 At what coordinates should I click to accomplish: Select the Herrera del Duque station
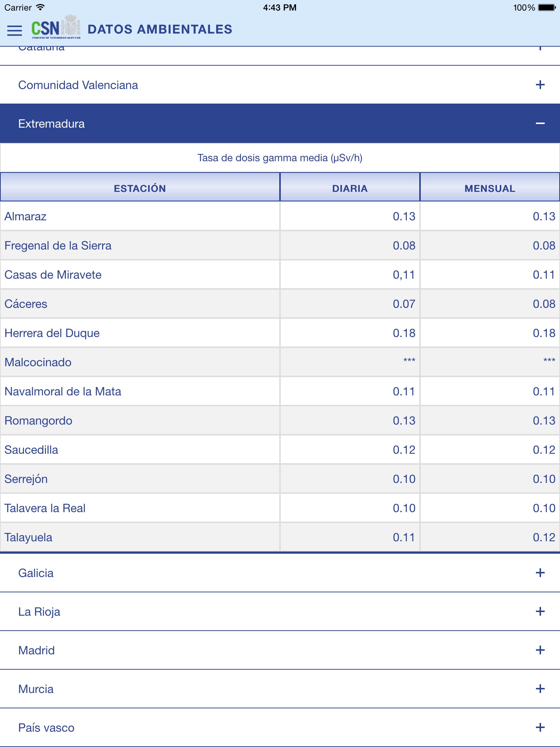[52, 333]
